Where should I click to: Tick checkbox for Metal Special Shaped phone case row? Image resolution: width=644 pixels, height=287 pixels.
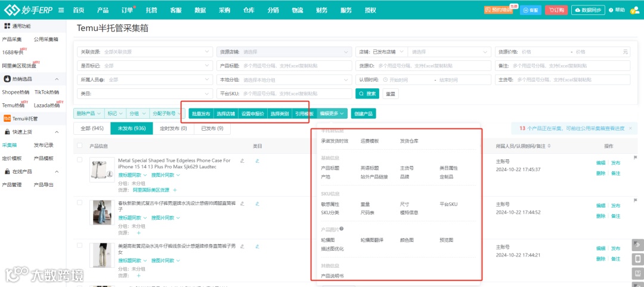click(80, 160)
